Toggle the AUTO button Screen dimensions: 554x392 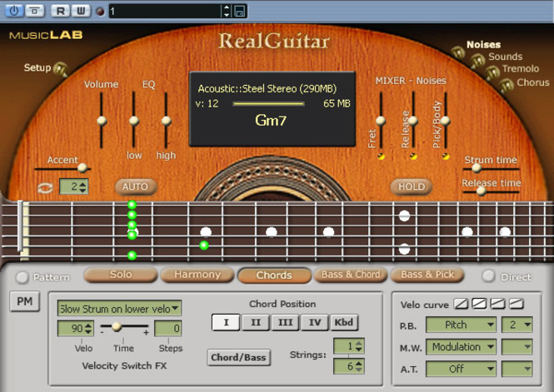coord(135,186)
